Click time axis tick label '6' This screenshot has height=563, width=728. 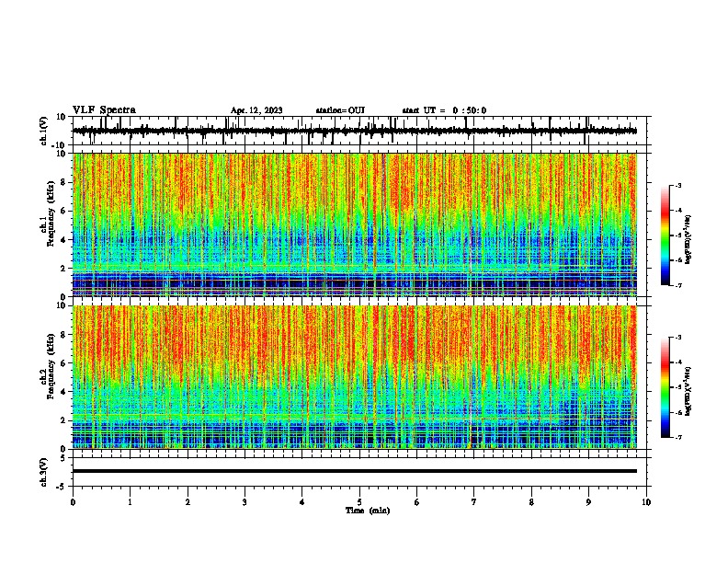pyautogui.click(x=417, y=501)
